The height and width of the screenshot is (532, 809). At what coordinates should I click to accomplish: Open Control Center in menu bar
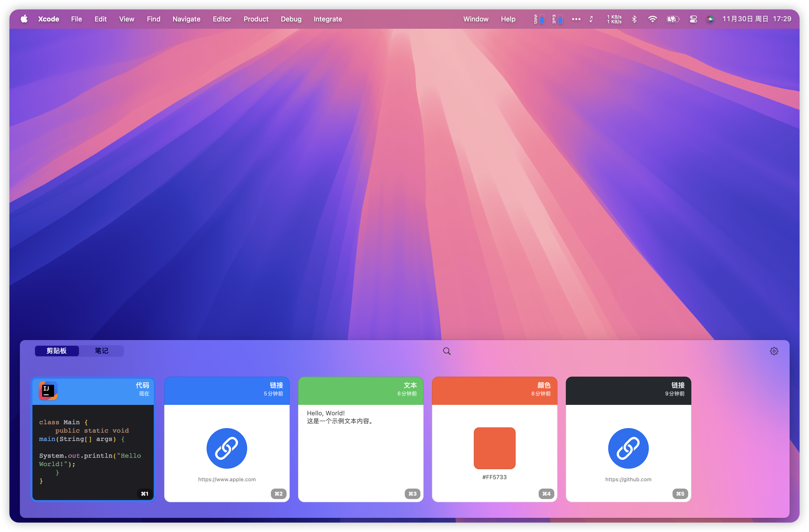coord(693,19)
